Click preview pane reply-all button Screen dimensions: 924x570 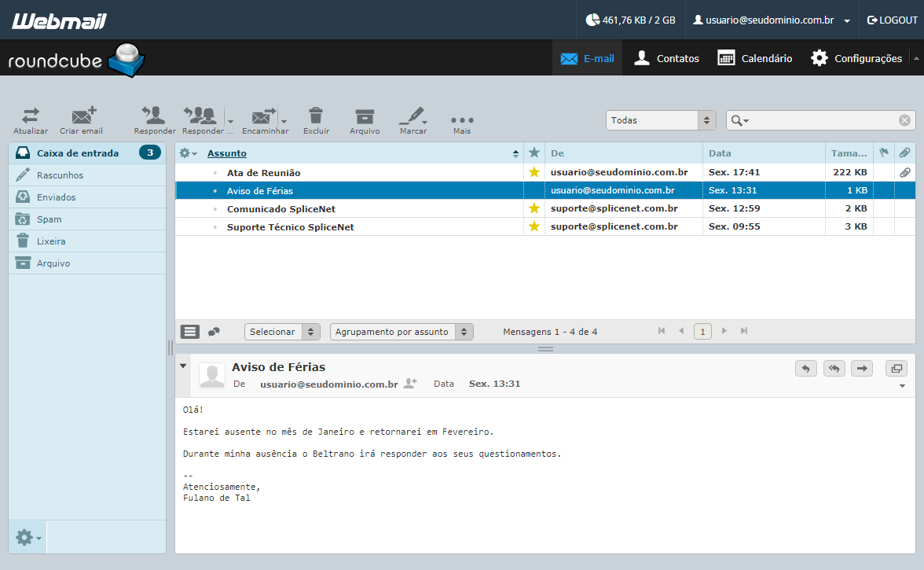click(834, 369)
